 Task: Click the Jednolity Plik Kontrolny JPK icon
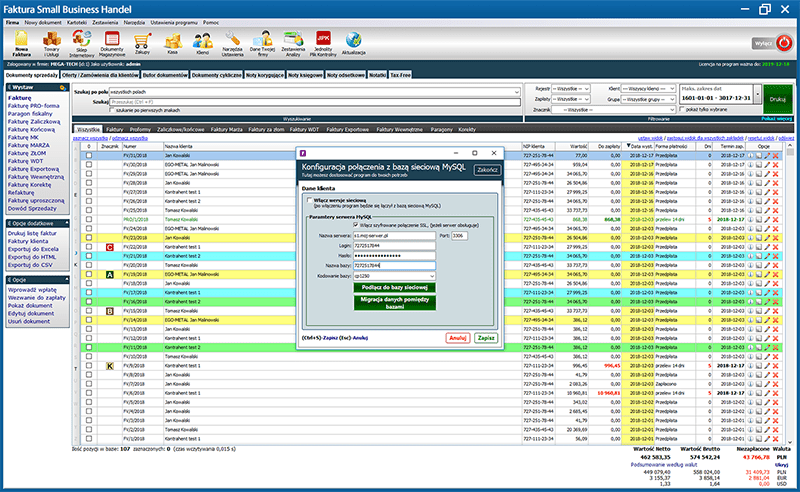coord(323,43)
